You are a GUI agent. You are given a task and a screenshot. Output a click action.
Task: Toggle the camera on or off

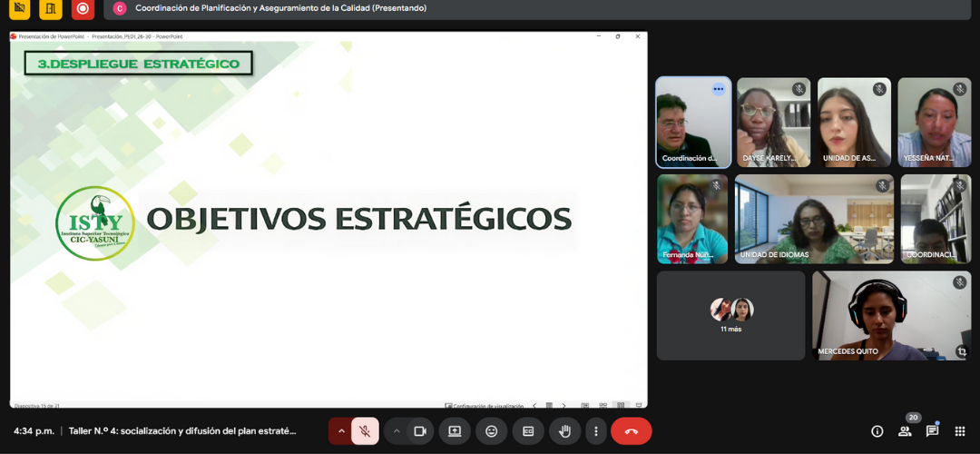(x=420, y=431)
